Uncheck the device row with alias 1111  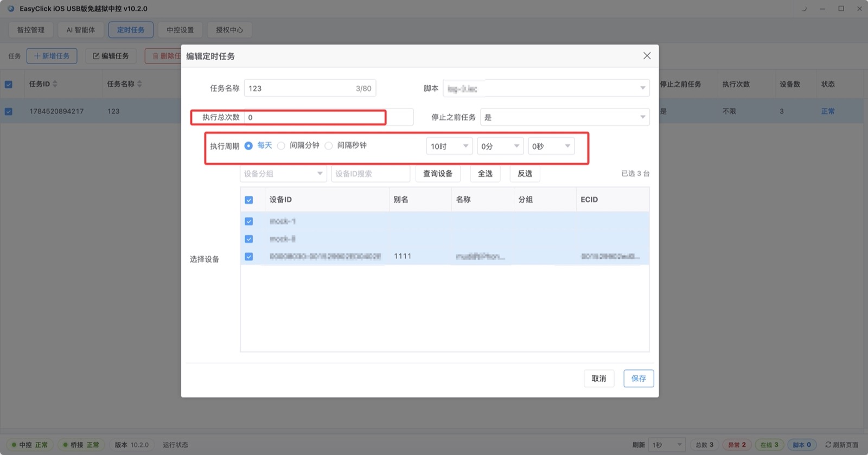(x=249, y=257)
